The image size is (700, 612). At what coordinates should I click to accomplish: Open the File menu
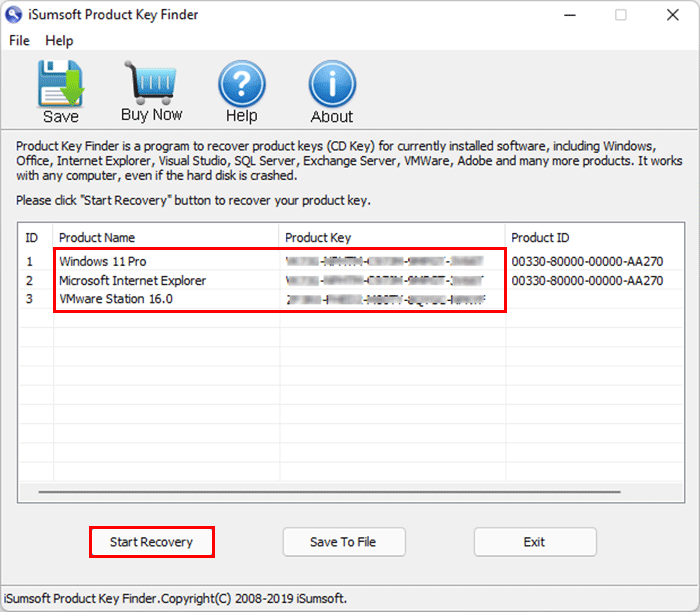pos(19,41)
